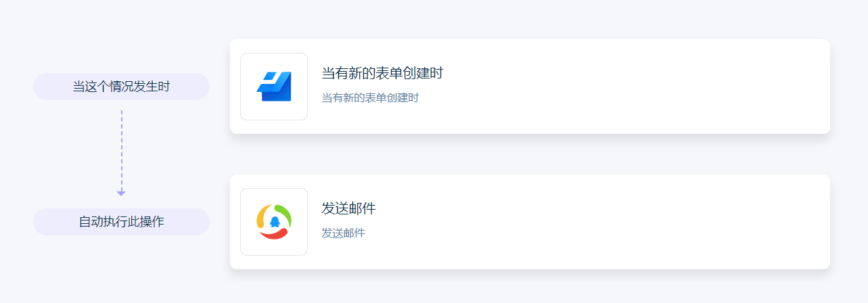Click the colorful QQ mail app icon
Screen dimensions: 868x303
pyautogui.click(x=274, y=222)
